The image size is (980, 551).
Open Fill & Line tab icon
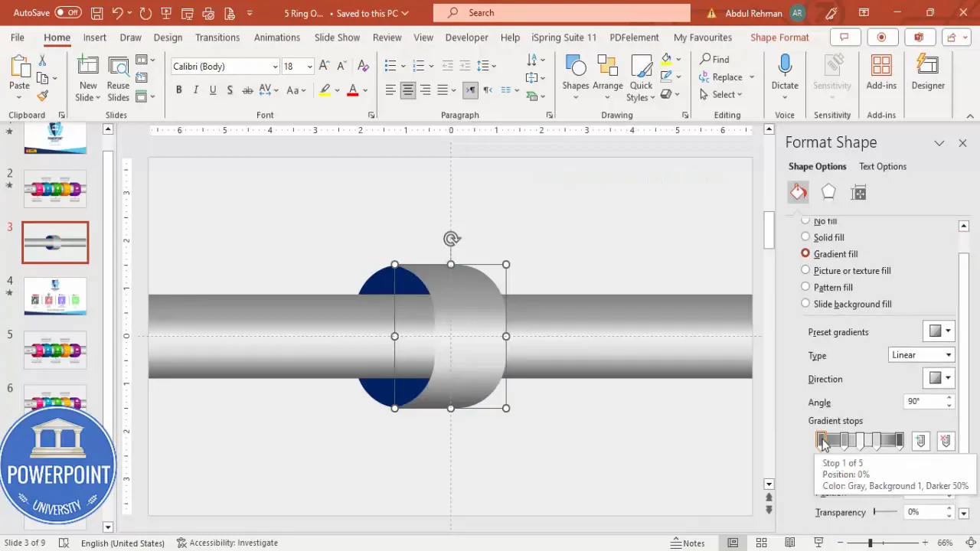click(799, 192)
